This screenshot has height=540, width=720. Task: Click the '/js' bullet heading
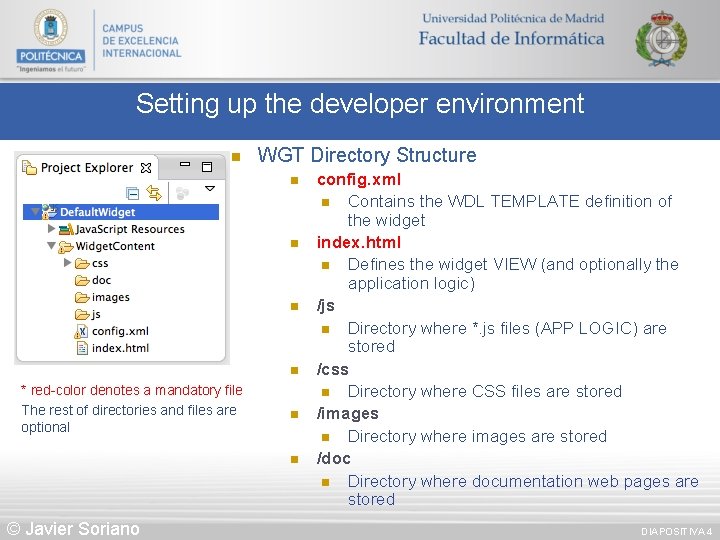coord(326,306)
